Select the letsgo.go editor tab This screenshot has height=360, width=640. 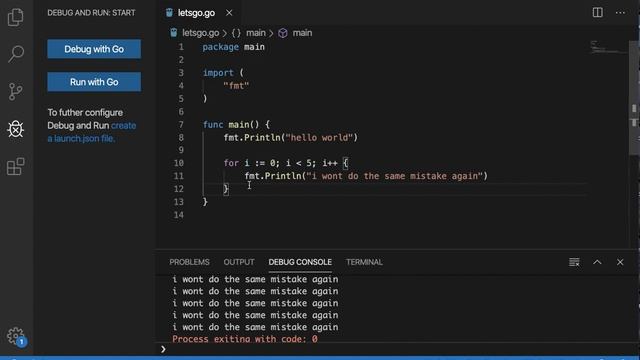[196, 13]
